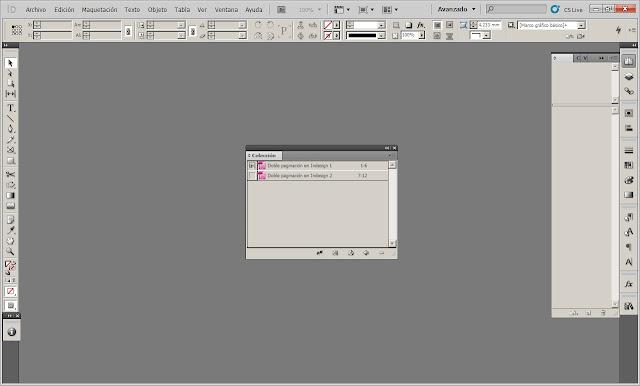This screenshot has height=386, width=640.
Task: Open the Pages panel icon in dock
Action: pyautogui.click(x=629, y=61)
